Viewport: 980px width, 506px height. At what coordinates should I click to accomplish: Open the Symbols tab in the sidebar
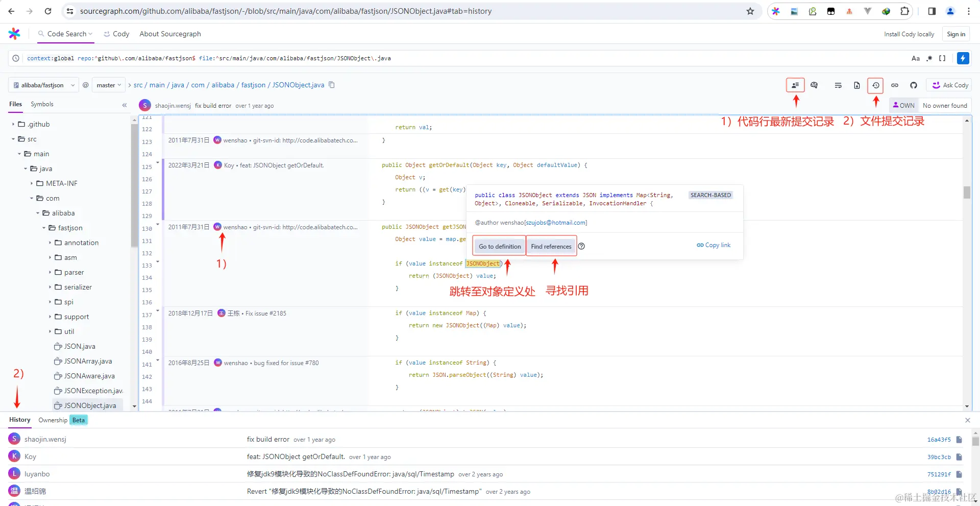(x=42, y=104)
